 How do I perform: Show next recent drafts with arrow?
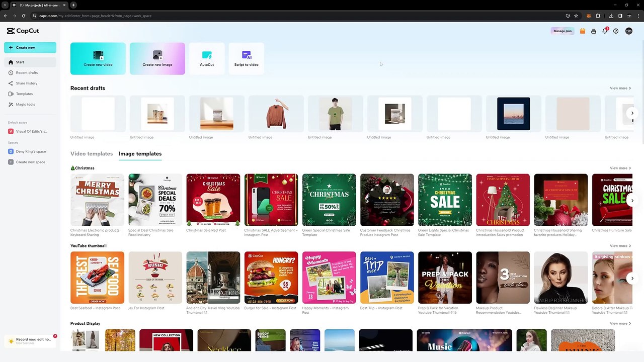point(632,113)
